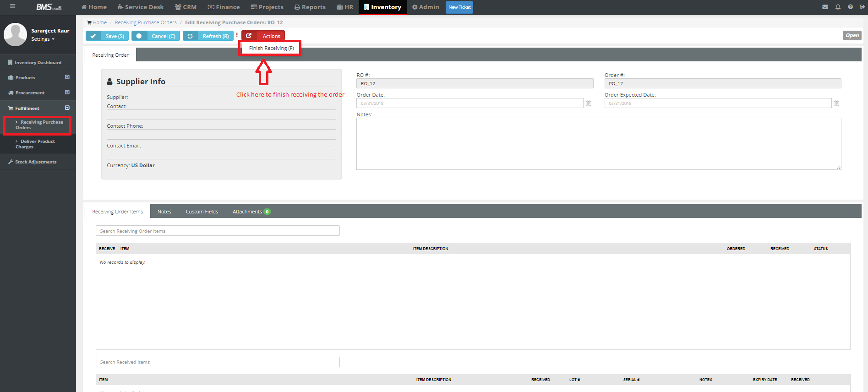The image size is (868, 392).
Task: Click the Order # field
Action: pyautogui.click(x=723, y=83)
